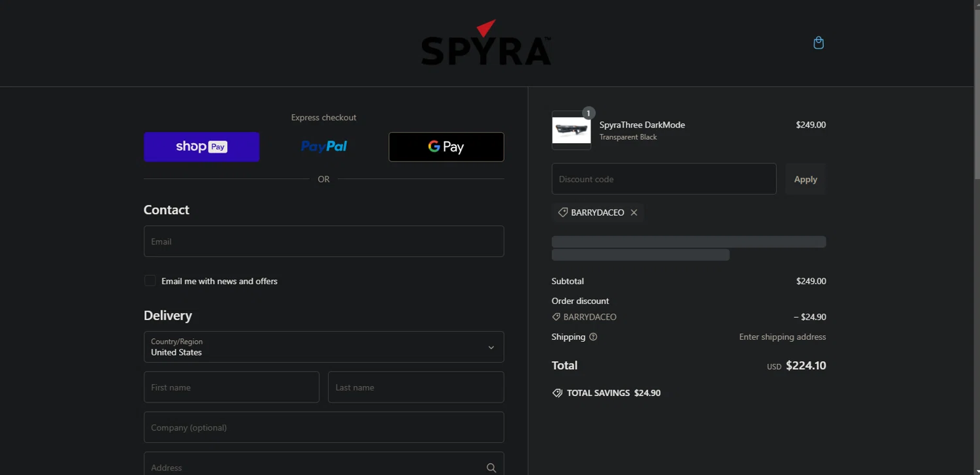Focus the Company (optional) field

pos(323,427)
